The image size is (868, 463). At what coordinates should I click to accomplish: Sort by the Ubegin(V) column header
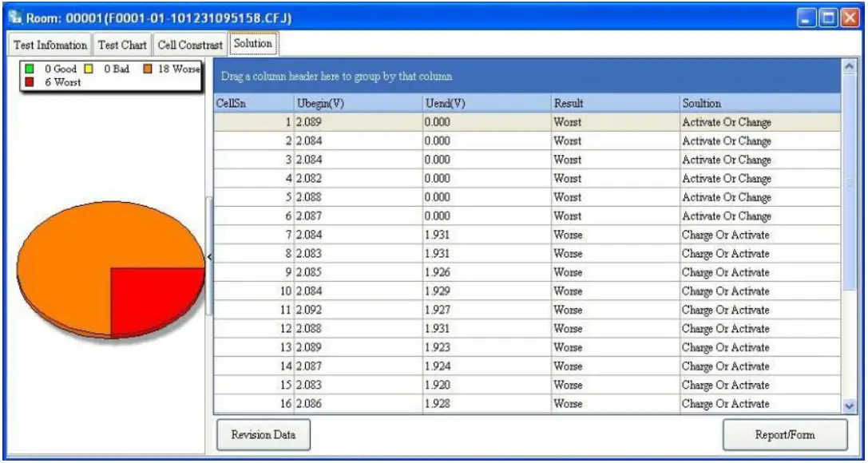coord(358,104)
